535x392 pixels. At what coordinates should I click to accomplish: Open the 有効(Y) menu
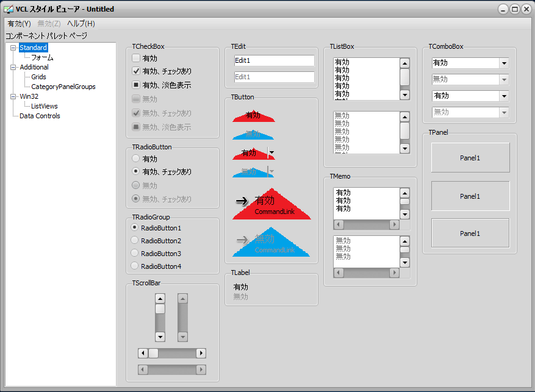(19, 24)
